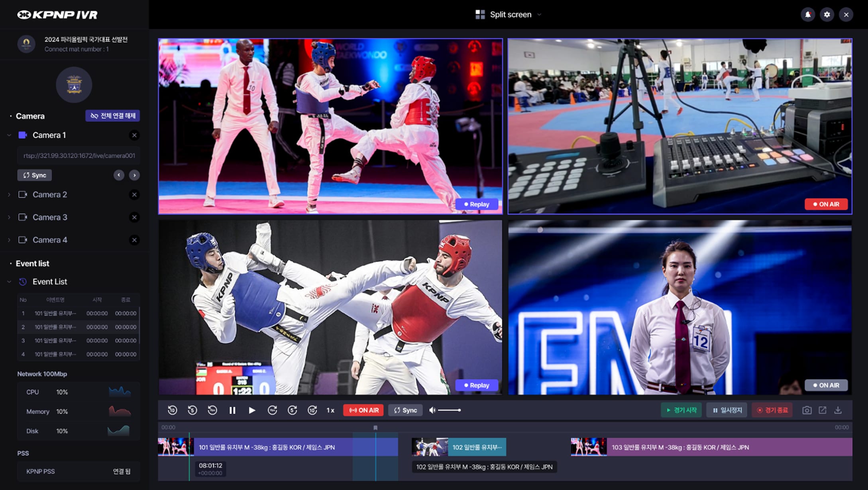Step forward one frame
The width and height of the screenshot is (868, 490).
pos(272,410)
